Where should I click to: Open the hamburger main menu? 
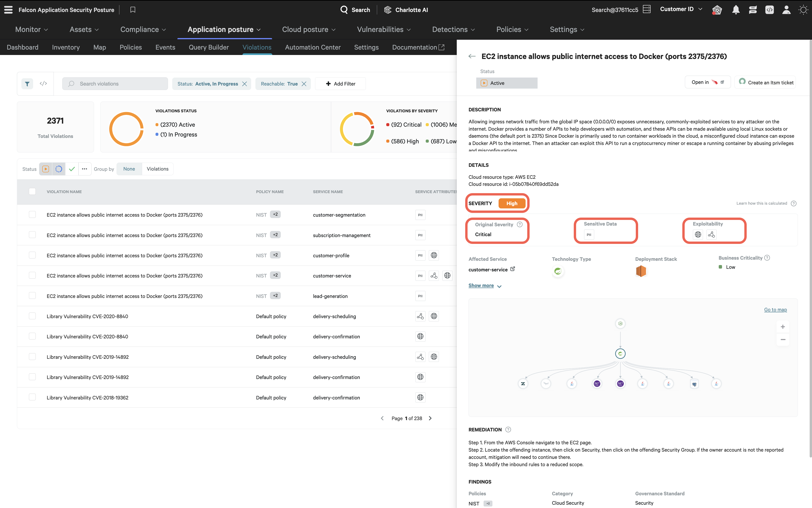click(8, 10)
